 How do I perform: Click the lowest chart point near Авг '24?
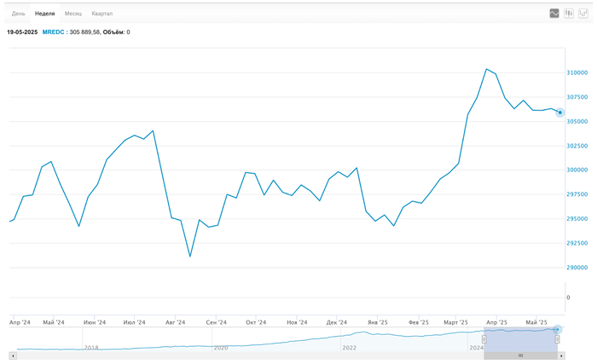pos(190,257)
